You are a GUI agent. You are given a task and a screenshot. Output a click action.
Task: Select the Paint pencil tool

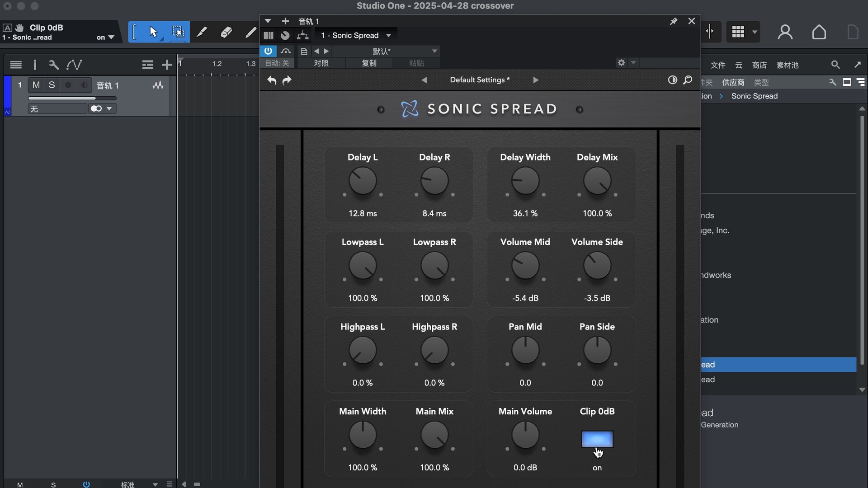click(x=250, y=32)
